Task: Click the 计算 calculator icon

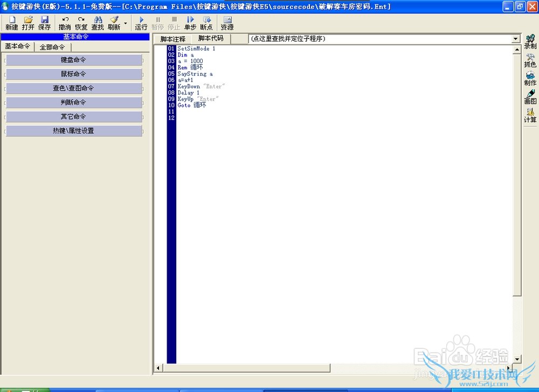Action: point(530,115)
